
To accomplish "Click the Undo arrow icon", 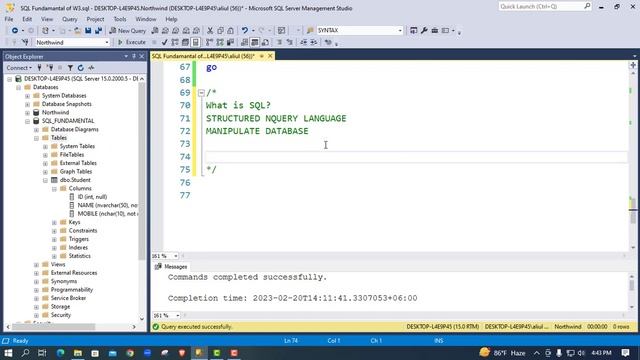I will pyautogui.click(x=244, y=31).
